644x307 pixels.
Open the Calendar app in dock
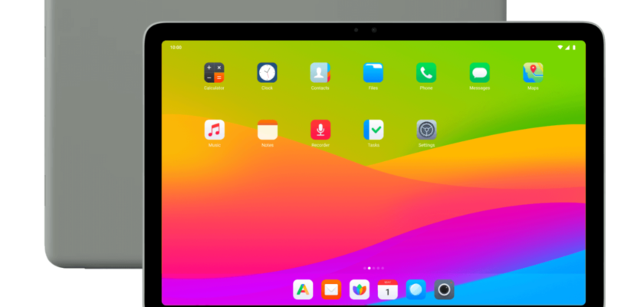(x=388, y=290)
